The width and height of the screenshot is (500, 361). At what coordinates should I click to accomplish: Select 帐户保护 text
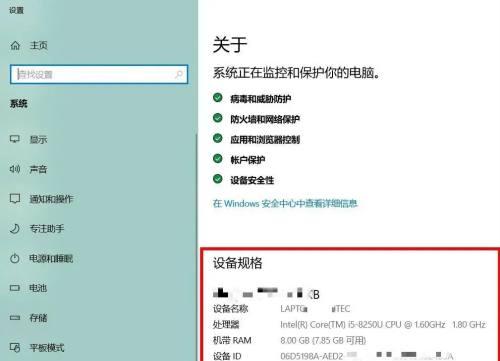pos(247,160)
